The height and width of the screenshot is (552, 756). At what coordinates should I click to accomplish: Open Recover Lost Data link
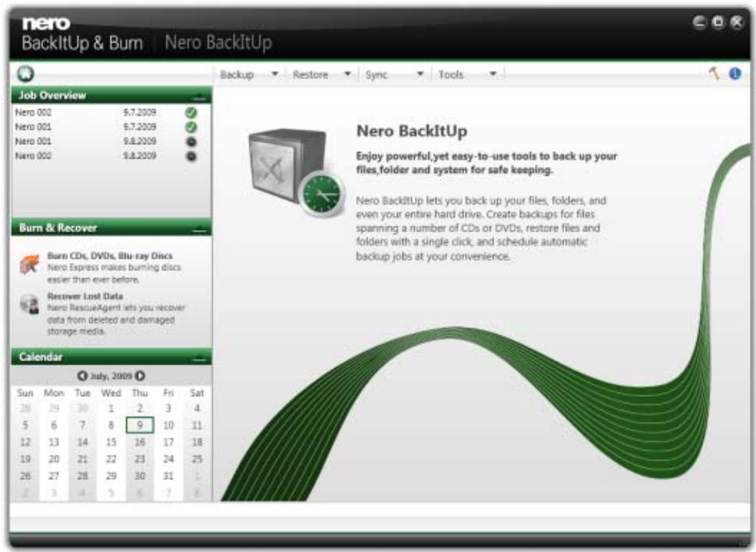coord(85,296)
